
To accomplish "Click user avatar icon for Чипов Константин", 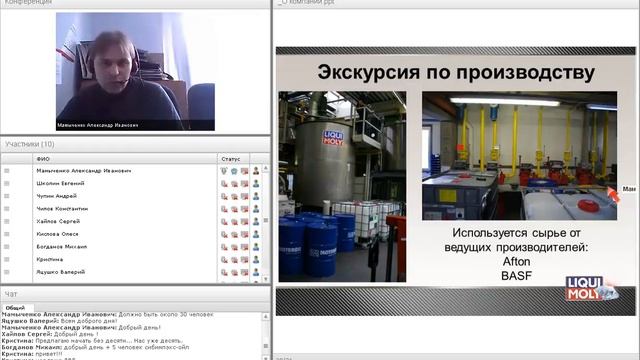I will (256, 209).
